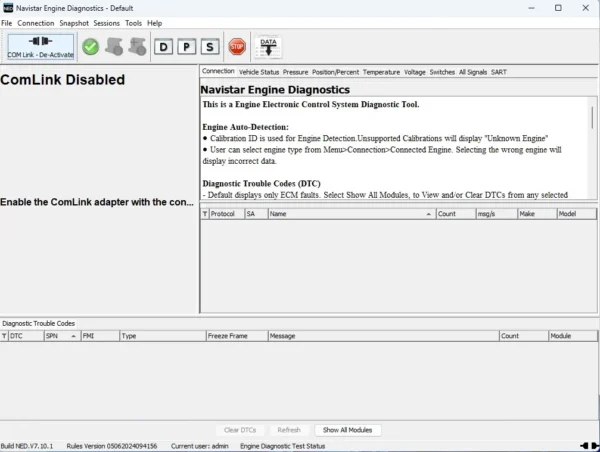Click the Build NED.V7.10.1 status text

click(27, 446)
